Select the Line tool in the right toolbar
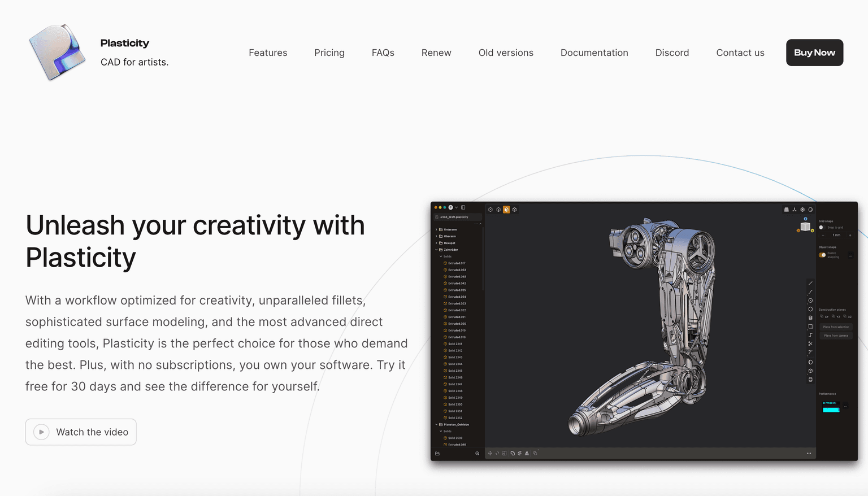868x496 pixels. [810, 284]
